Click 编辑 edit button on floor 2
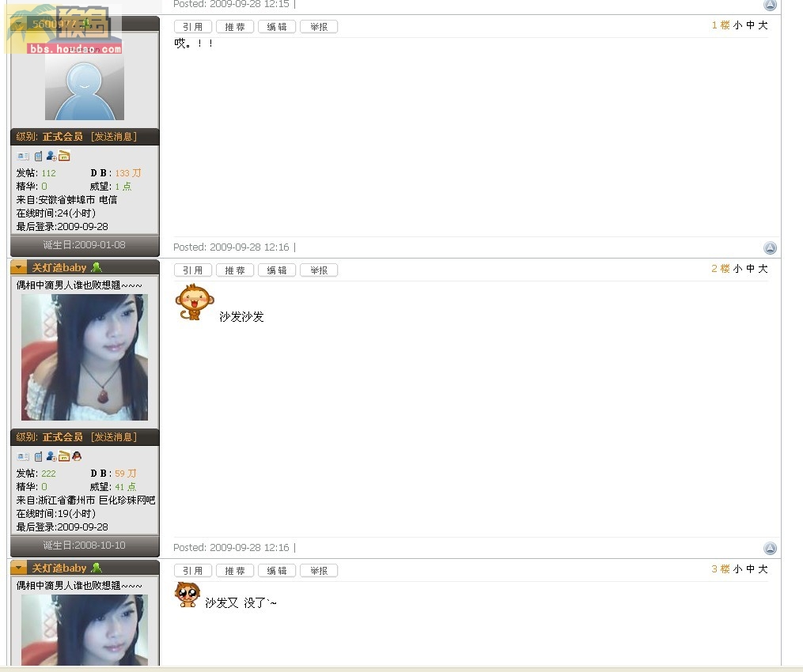The height and width of the screenshot is (672, 803). (x=277, y=270)
